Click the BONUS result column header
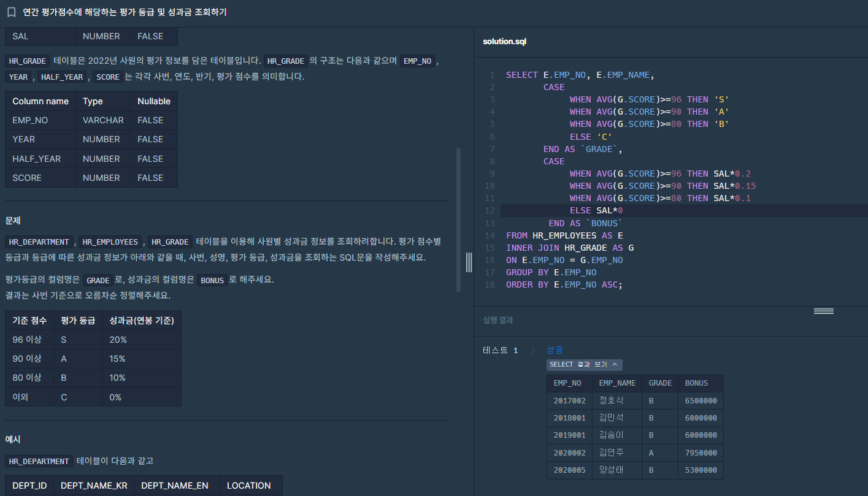The width and height of the screenshot is (868, 496). pos(701,383)
